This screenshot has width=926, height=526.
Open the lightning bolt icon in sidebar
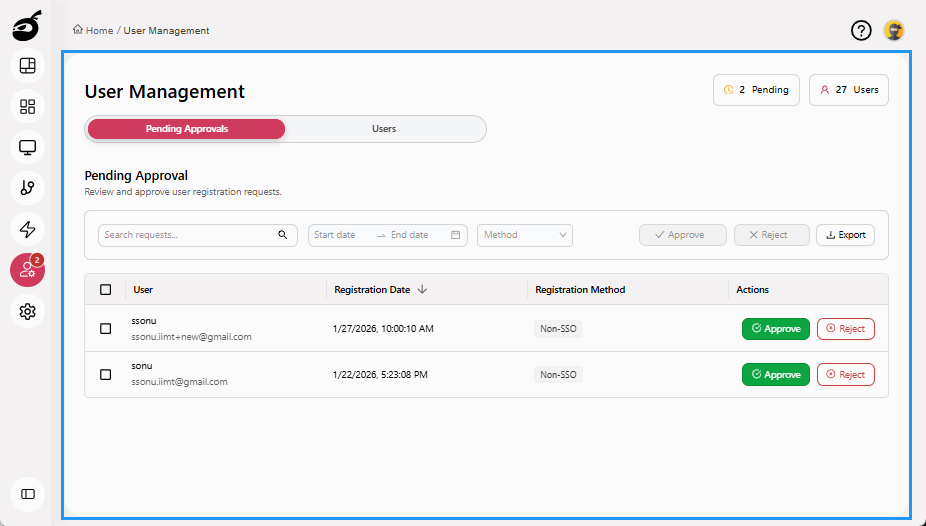(x=28, y=229)
